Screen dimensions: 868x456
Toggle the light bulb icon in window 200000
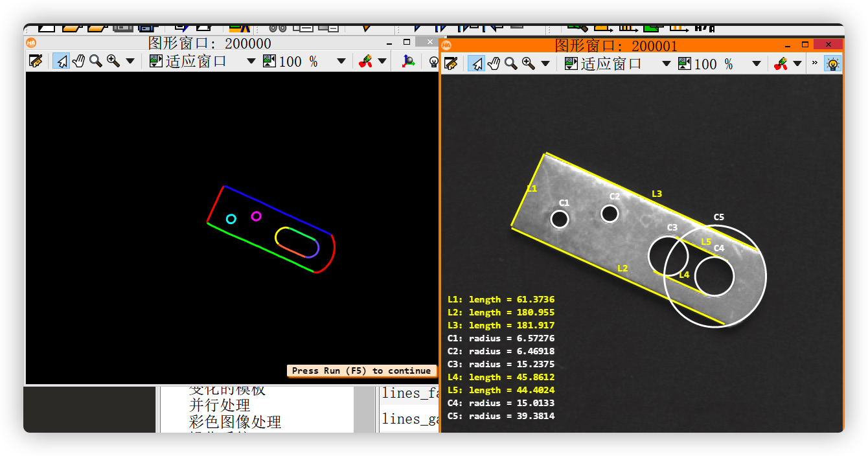pyautogui.click(x=433, y=62)
